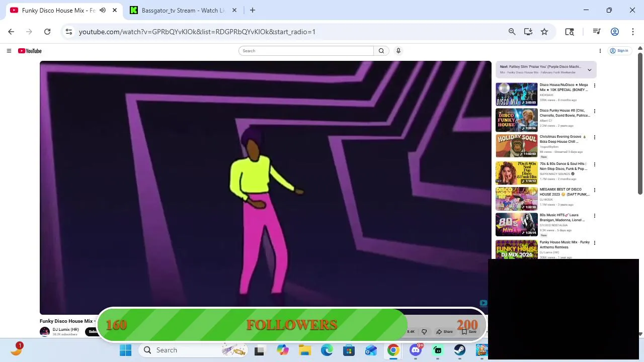Open the Windows Start menu

(125, 350)
